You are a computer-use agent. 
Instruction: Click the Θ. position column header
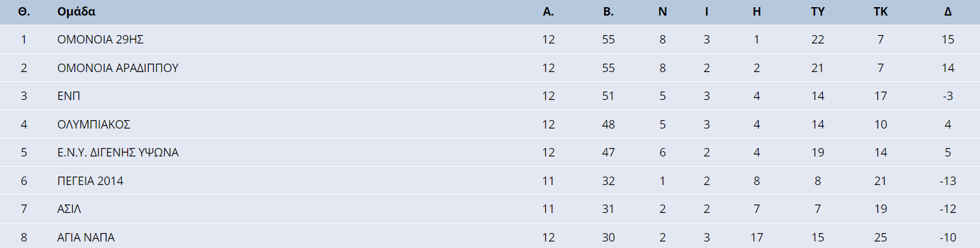[24, 12]
